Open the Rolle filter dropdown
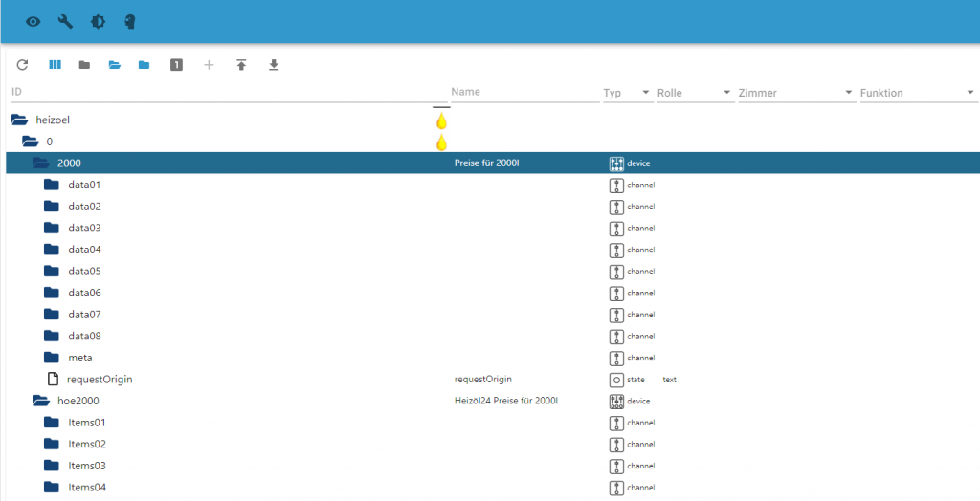980x501 pixels. (x=694, y=93)
